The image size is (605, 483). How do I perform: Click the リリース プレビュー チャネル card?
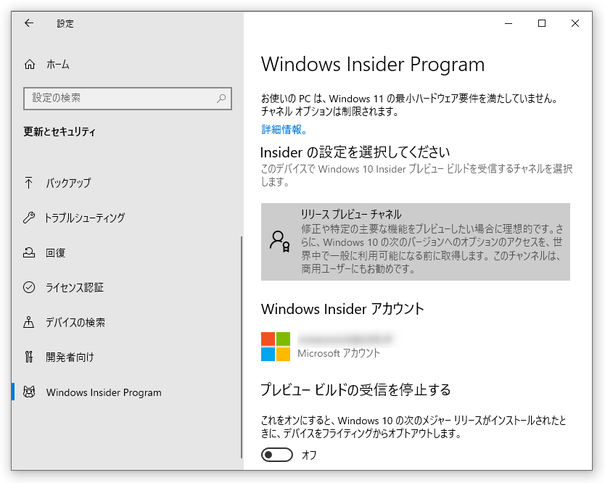pos(415,242)
